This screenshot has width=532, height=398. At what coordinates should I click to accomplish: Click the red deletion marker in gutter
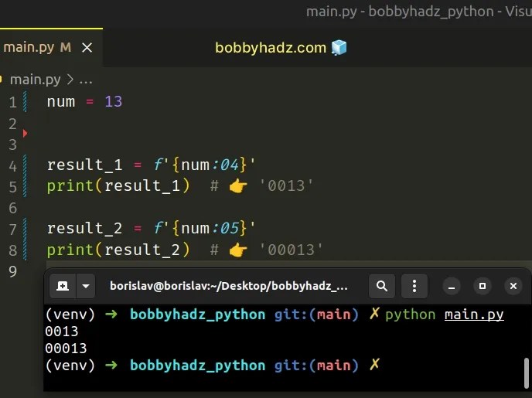[25, 133]
